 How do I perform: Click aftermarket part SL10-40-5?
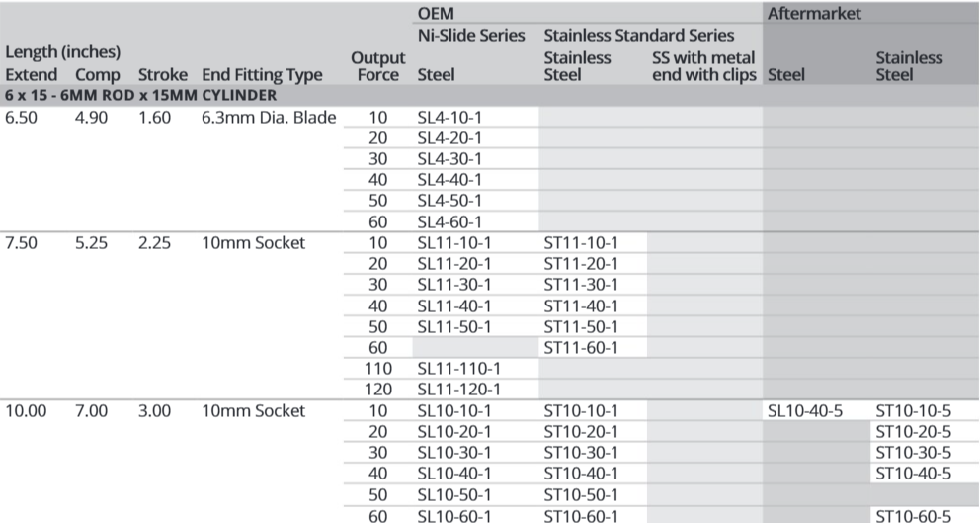tap(804, 411)
